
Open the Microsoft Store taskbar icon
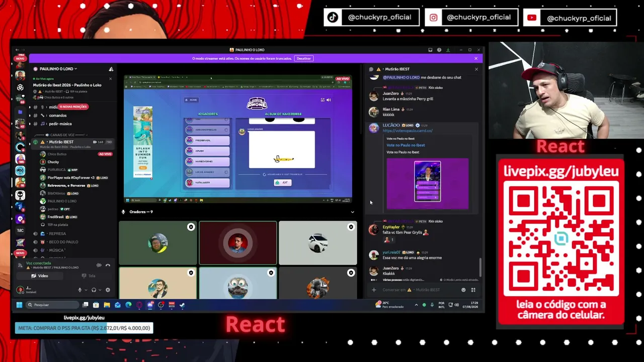[x=96, y=305]
